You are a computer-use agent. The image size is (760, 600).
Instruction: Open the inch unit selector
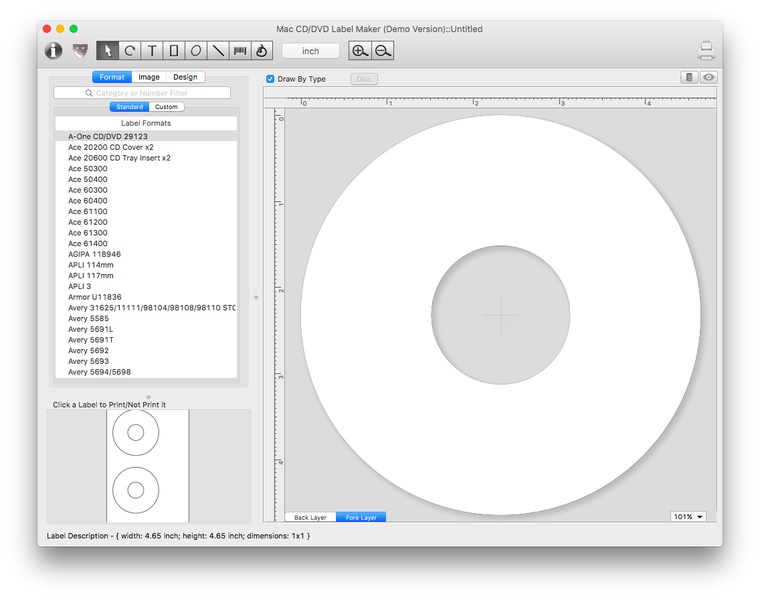point(311,50)
